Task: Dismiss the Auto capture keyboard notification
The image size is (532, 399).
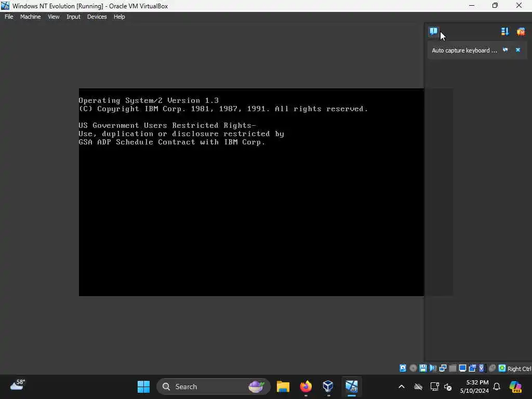Action: (518, 50)
